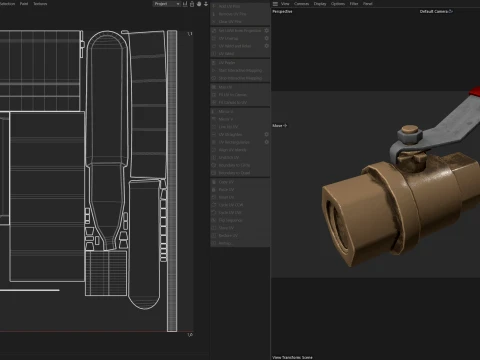Viewport: 480px width, 360px height.
Task: Click the Unstitch UV command
Action: [229, 157]
